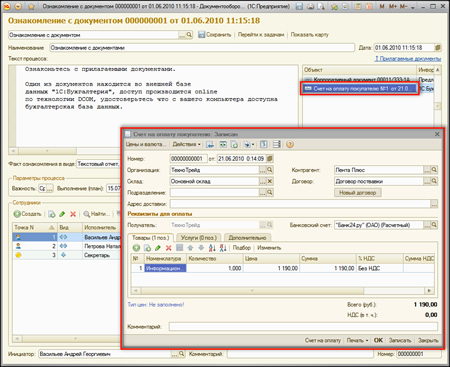Click Счет на оплату footer button
Image resolution: width=450 pixels, height=367 pixels.
[323, 340]
